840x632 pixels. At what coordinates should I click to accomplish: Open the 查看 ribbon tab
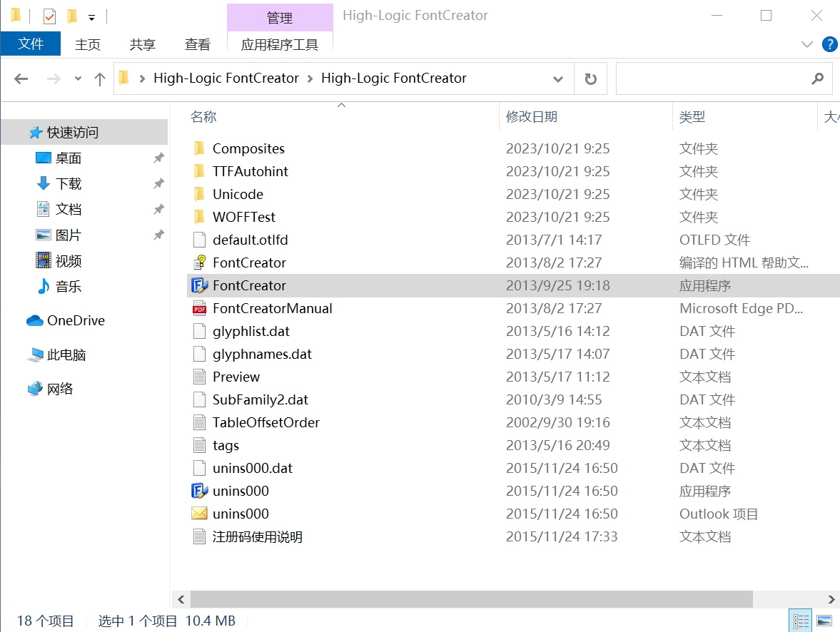coord(197,44)
